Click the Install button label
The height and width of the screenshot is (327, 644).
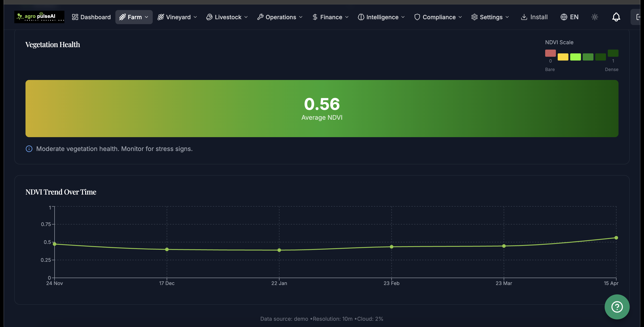click(x=539, y=17)
